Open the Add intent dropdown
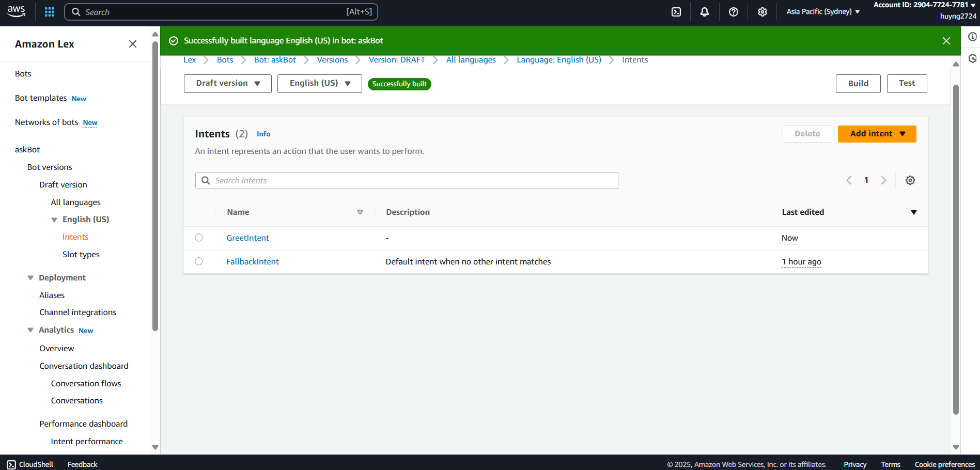 [877, 134]
